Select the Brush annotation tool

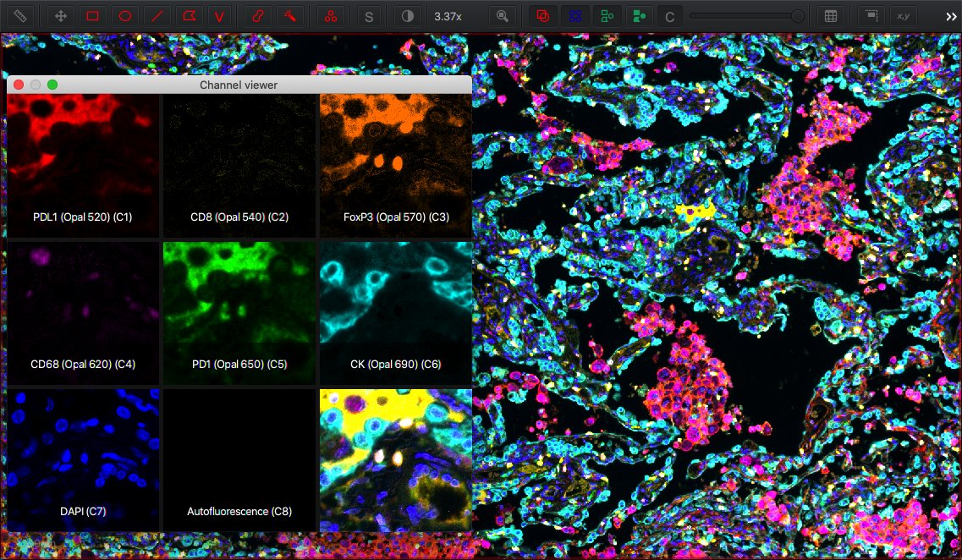coord(258,16)
